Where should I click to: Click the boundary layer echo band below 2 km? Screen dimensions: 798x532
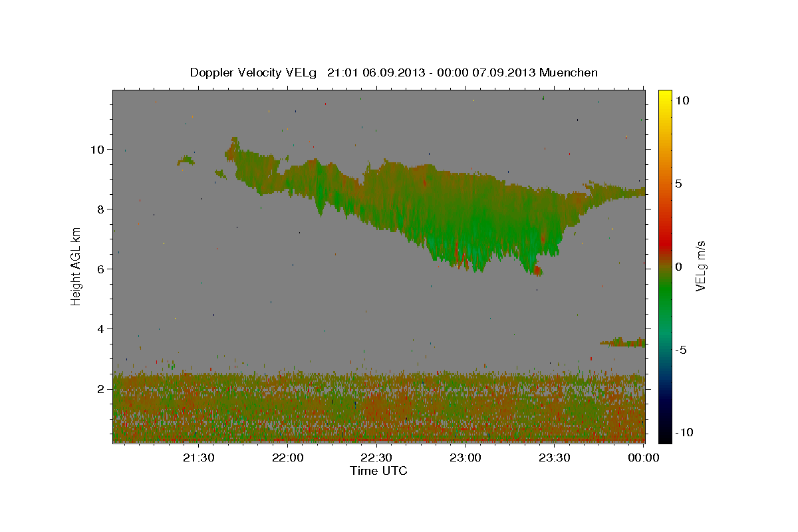(x=379, y=408)
